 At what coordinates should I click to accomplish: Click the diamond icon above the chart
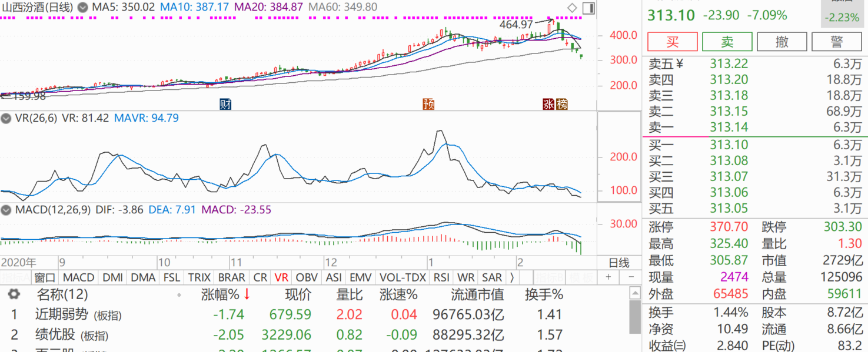pyautogui.click(x=572, y=8)
